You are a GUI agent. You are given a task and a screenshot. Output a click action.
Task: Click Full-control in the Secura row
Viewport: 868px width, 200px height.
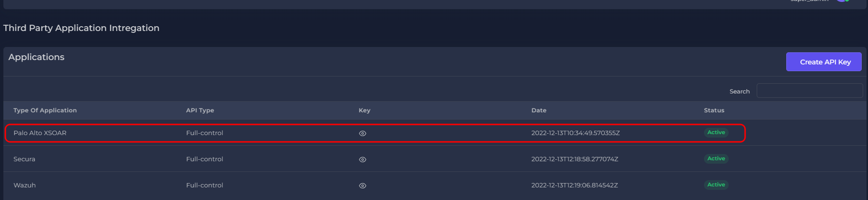[x=204, y=159]
